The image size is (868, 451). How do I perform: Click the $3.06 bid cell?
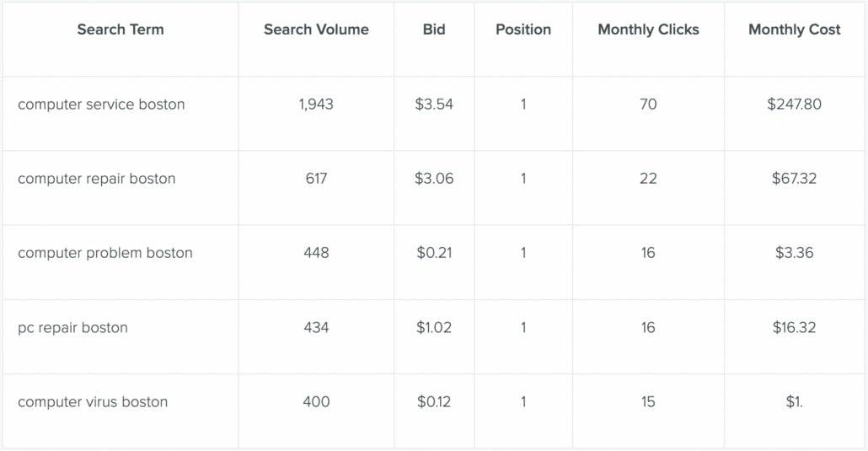[x=434, y=179]
